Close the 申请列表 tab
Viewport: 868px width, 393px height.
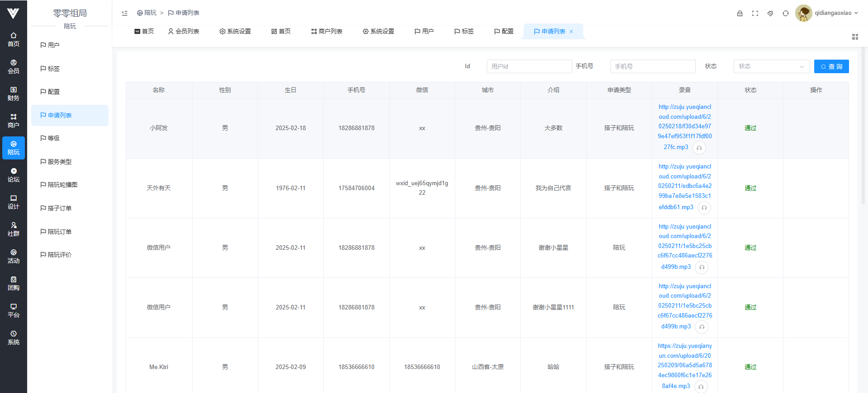(571, 32)
